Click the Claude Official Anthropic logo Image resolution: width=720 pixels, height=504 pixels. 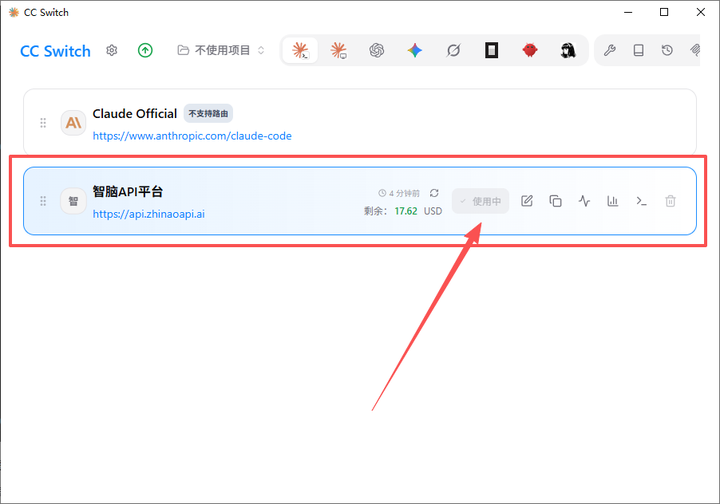[x=73, y=123]
